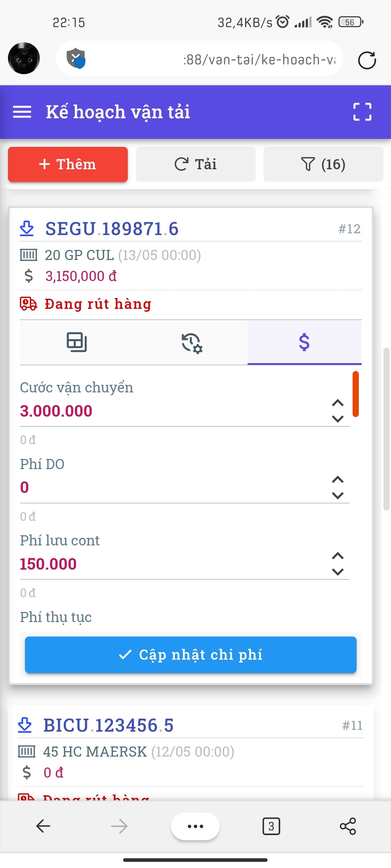391x868 pixels.
Task: Click download icon beside SEGU.189871.6
Action: tap(27, 229)
